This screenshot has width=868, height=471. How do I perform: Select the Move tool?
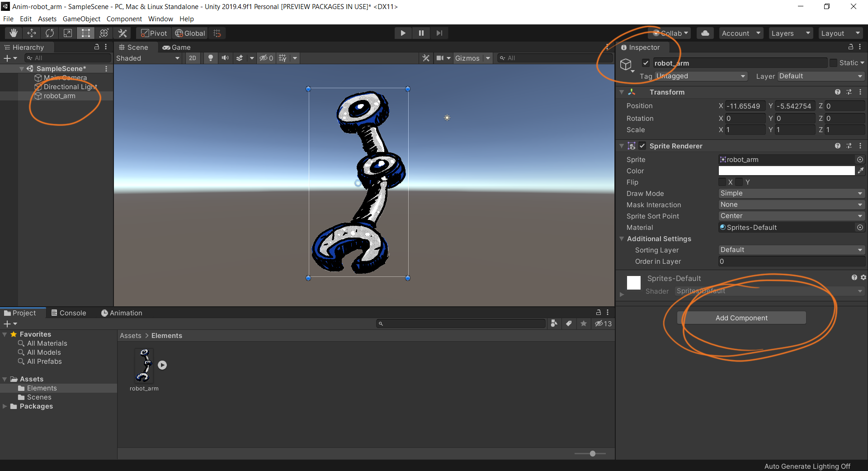(x=32, y=33)
